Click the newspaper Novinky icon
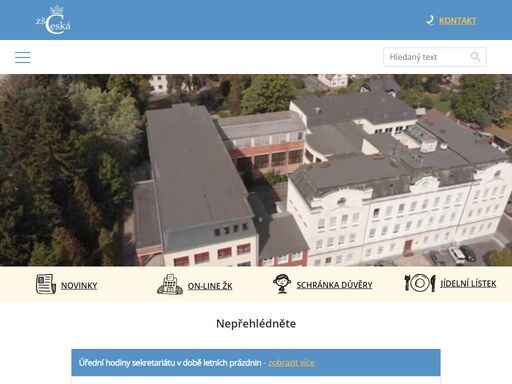 [46, 284]
